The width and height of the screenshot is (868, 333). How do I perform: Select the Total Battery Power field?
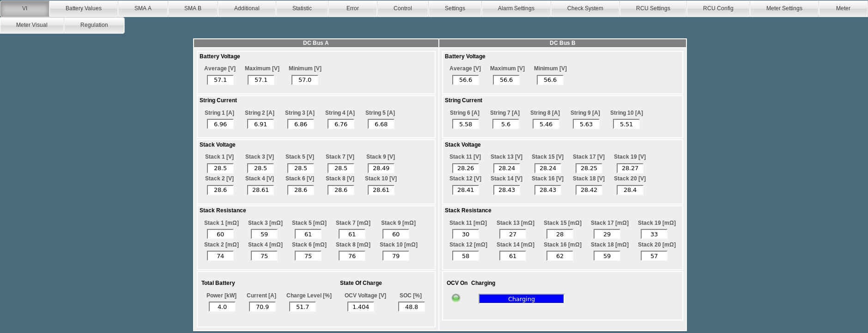pyautogui.click(x=222, y=307)
